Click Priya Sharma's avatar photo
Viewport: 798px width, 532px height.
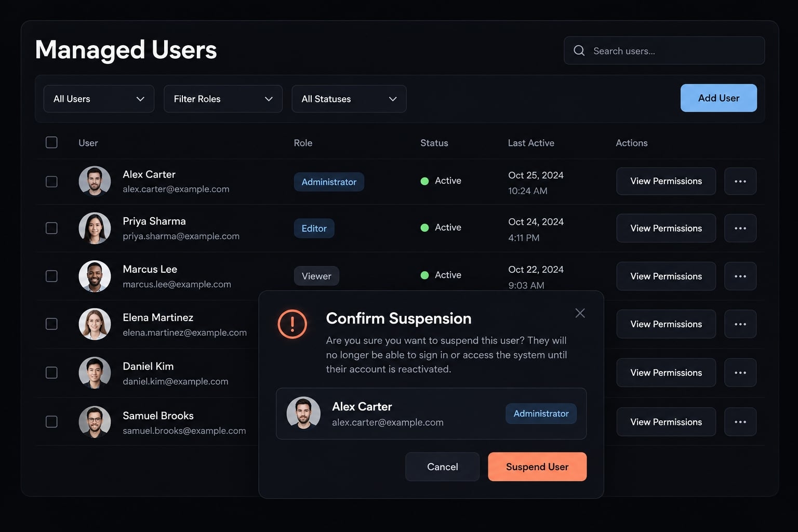(x=95, y=228)
